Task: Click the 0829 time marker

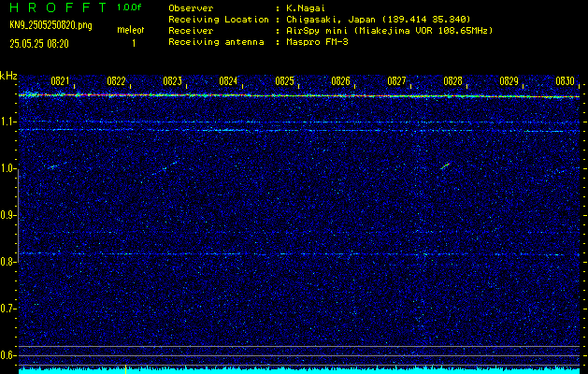Action: point(509,81)
